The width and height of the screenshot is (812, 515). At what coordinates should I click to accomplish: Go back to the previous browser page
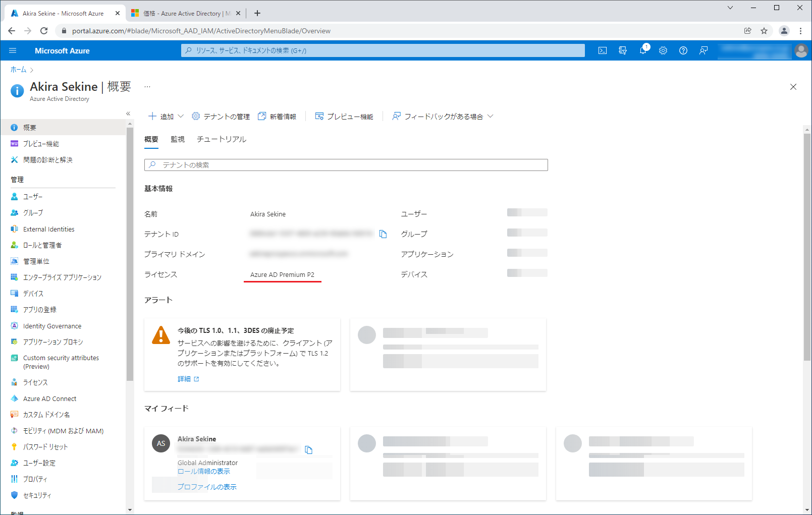12,31
